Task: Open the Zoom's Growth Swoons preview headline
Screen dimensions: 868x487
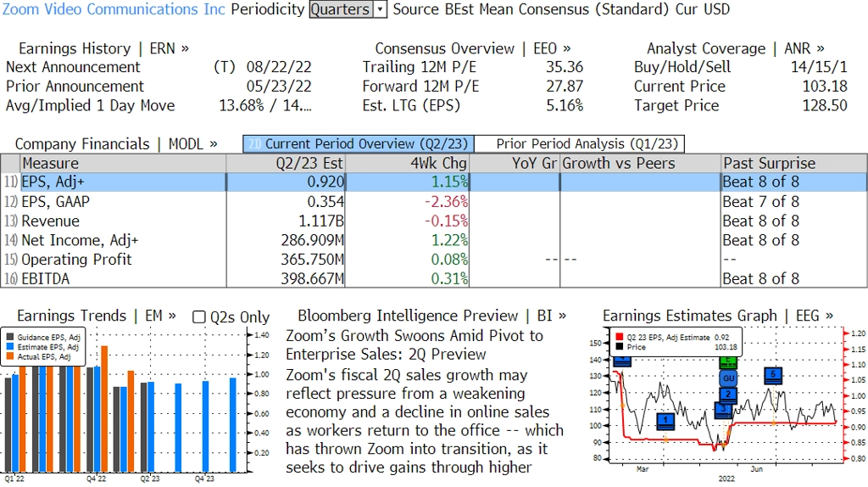Action: pyautogui.click(x=415, y=344)
